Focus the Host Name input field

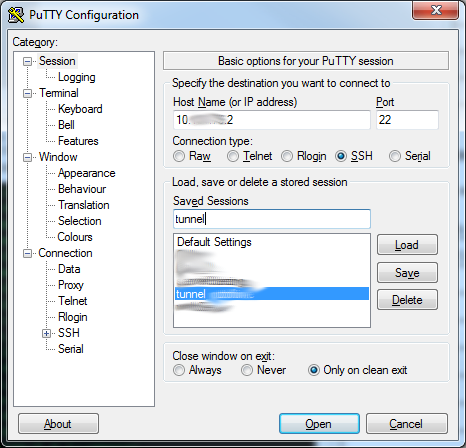[x=272, y=120]
